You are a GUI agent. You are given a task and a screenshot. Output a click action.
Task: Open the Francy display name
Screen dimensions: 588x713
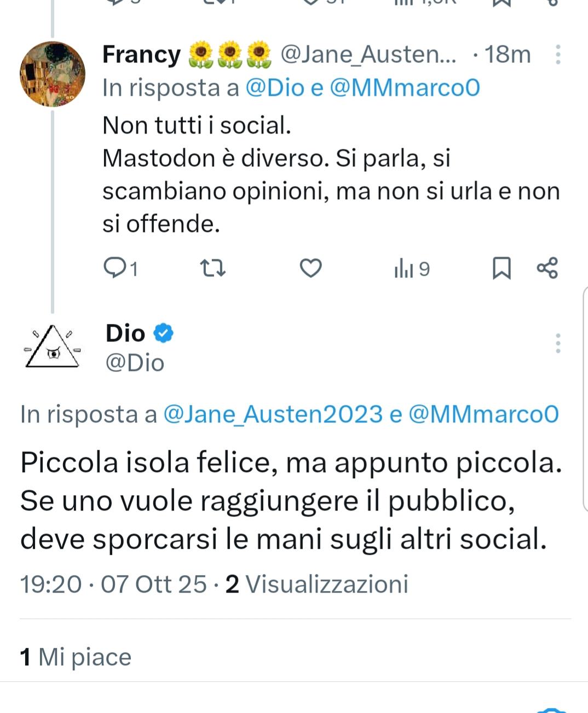[x=141, y=55]
